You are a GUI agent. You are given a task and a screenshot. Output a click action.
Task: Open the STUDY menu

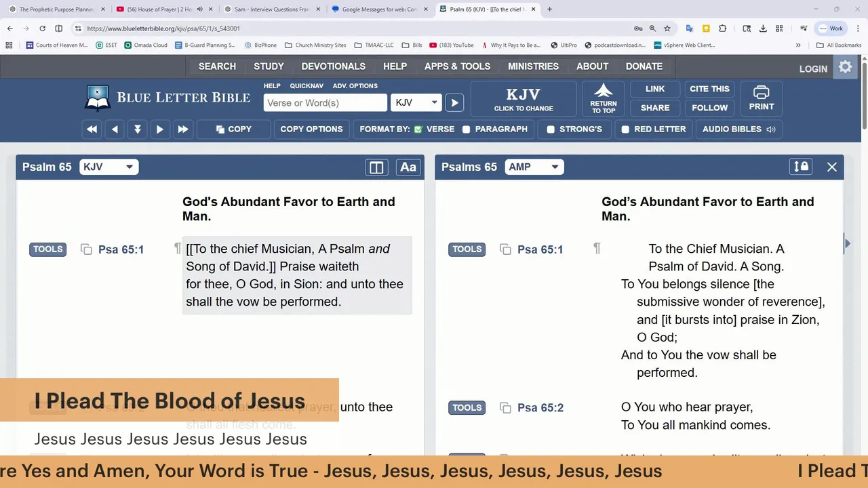tap(269, 66)
